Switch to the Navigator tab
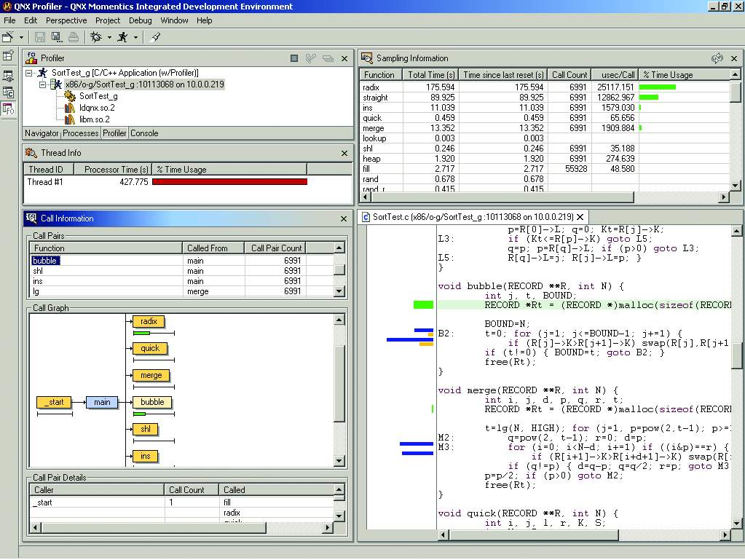This screenshot has height=560, width=745. tap(42, 133)
